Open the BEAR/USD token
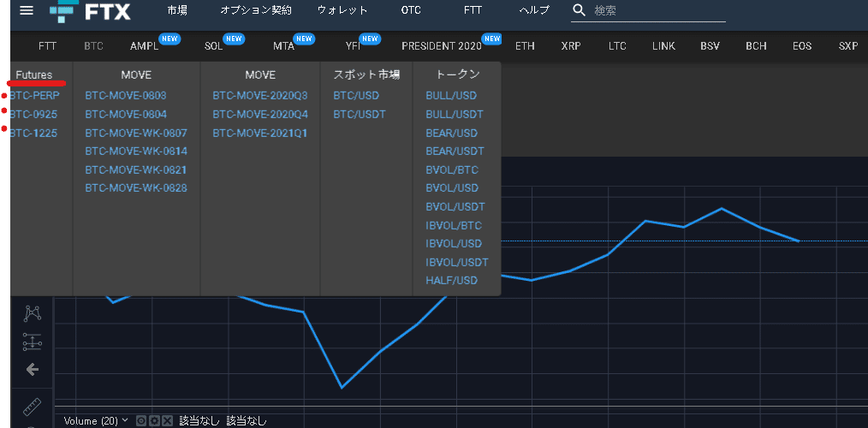The width and height of the screenshot is (868, 428). (451, 134)
